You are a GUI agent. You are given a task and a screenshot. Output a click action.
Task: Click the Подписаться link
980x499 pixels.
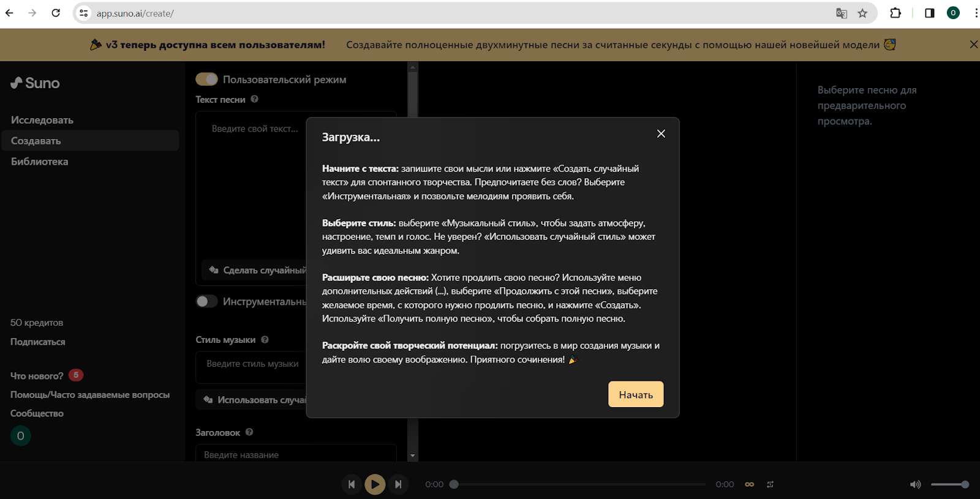(37, 342)
